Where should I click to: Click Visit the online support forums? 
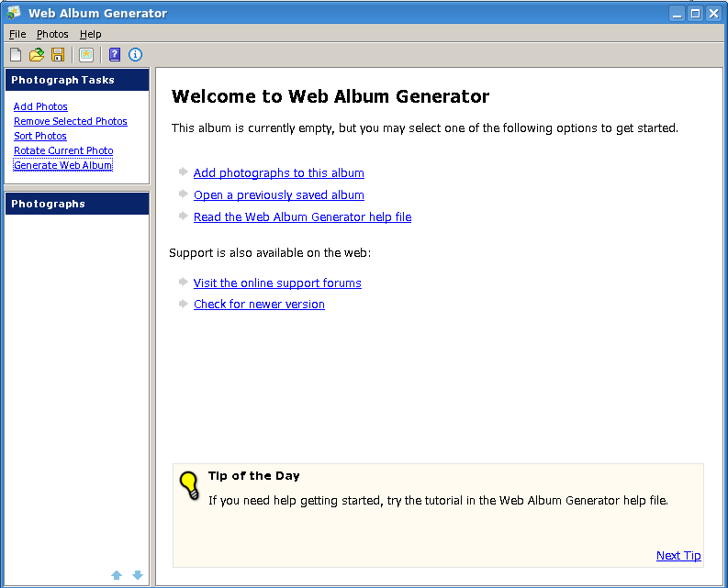pos(277,283)
